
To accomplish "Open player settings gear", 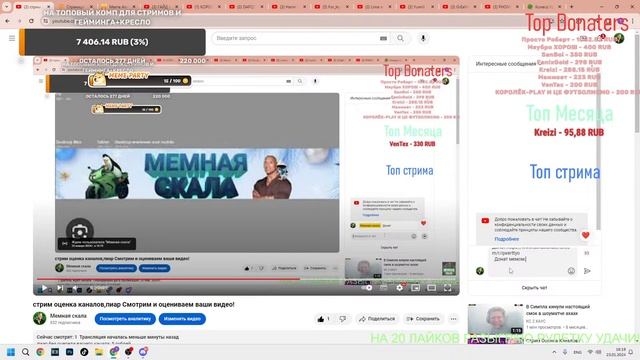I will click(400, 288).
